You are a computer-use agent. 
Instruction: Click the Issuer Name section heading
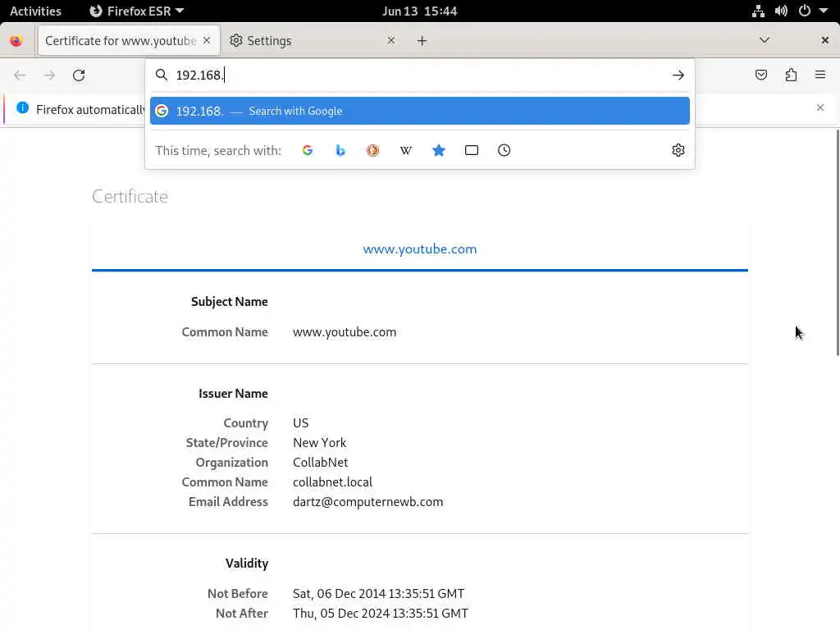click(233, 394)
